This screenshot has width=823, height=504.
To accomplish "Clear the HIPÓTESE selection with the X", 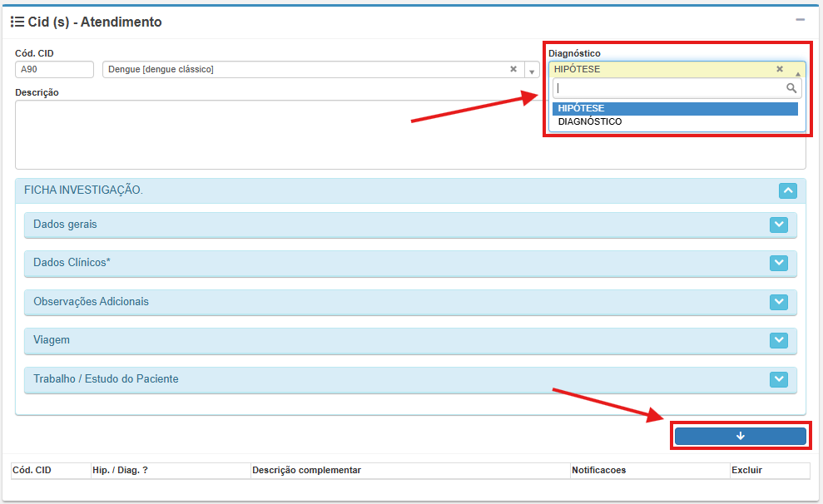I will [780, 70].
